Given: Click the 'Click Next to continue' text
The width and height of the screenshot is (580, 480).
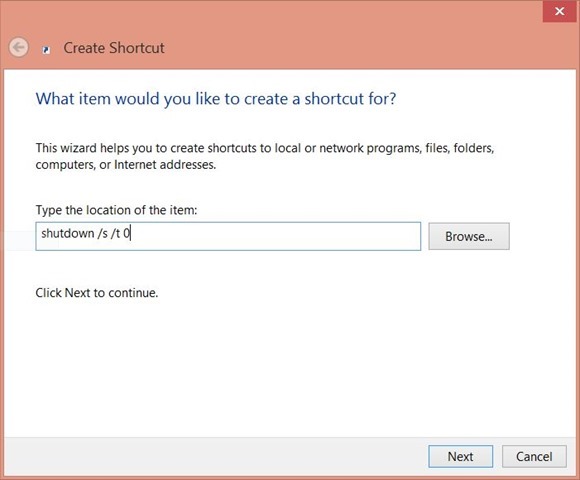Looking at the screenshot, I should pos(97,293).
